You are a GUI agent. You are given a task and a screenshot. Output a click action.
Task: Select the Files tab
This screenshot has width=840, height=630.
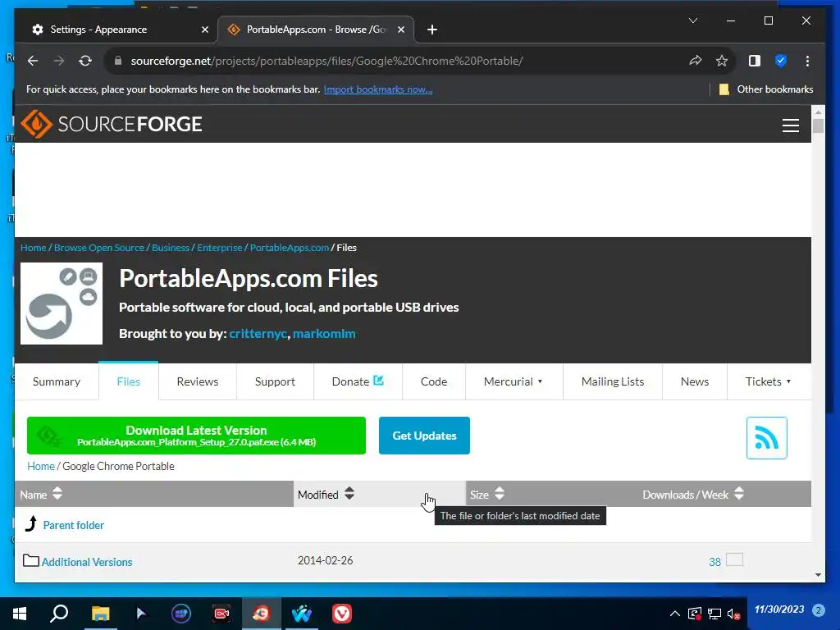(129, 381)
